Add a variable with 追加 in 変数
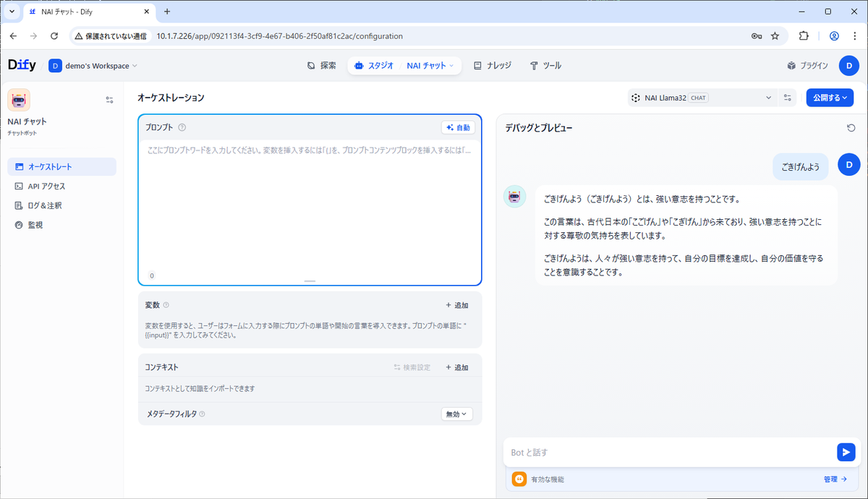This screenshot has width=868, height=499. tap(457, 305)
